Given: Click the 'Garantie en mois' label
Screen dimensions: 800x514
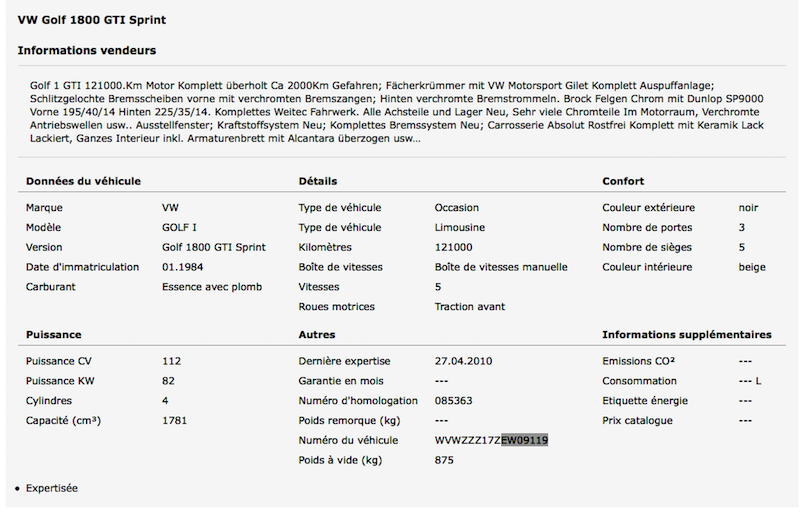Looking at the screenshot, I should point(341,381).
